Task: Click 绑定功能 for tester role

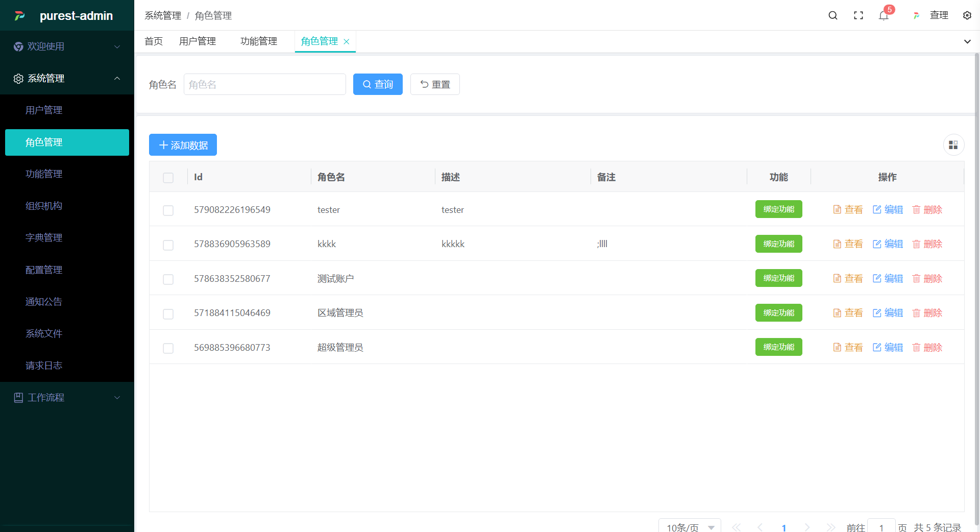Action: 778,209
